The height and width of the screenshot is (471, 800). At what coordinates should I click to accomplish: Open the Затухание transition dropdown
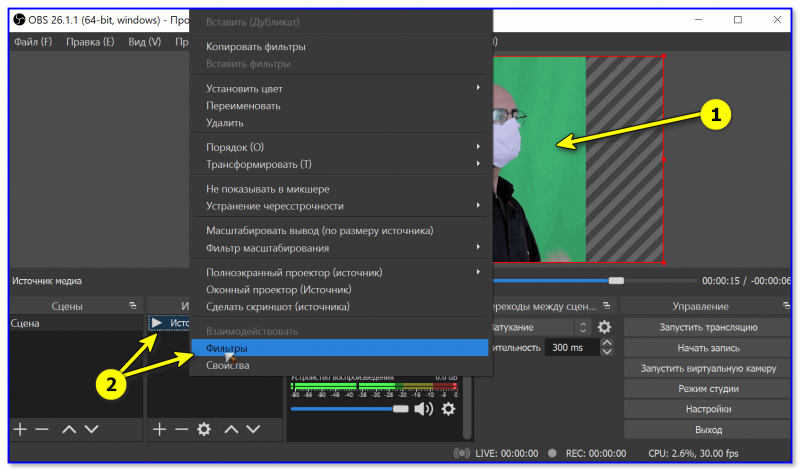tap(540, 327)
